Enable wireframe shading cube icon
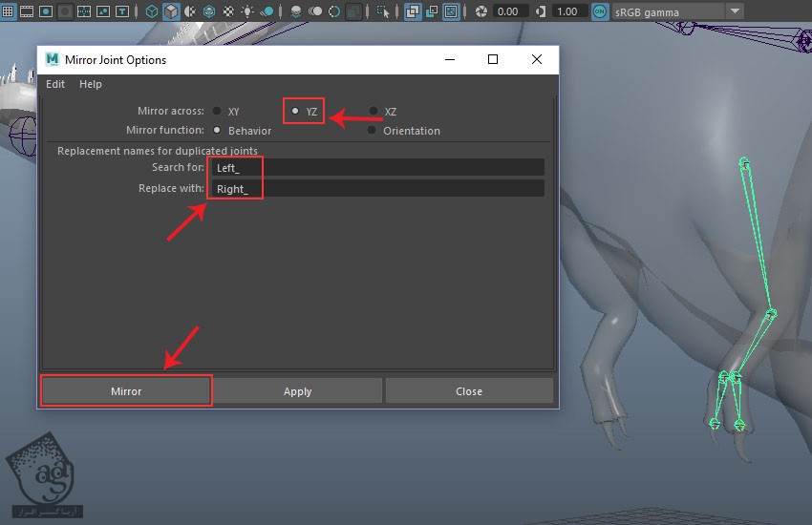 pos(152,11)
